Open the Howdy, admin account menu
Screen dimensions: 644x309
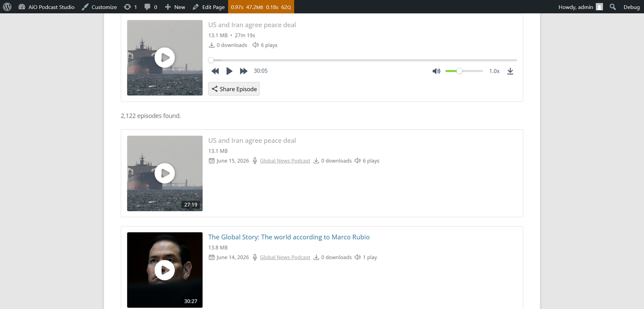point(580,7)
